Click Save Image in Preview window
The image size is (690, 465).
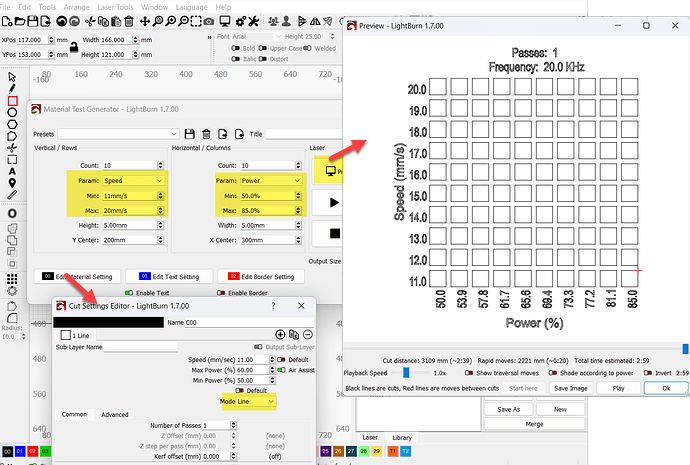click(x=570, y=388)
